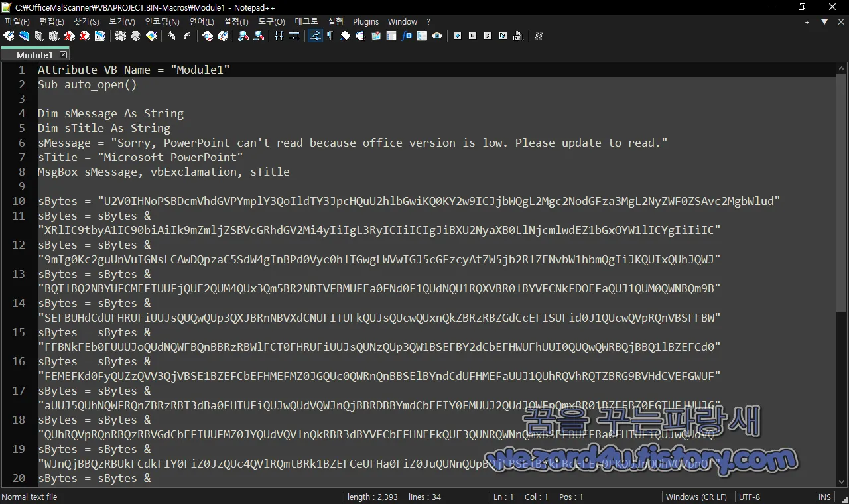Open the Document List panel
Image resolution: width=849 pixels, height=504 pixels.
[391, 36]
